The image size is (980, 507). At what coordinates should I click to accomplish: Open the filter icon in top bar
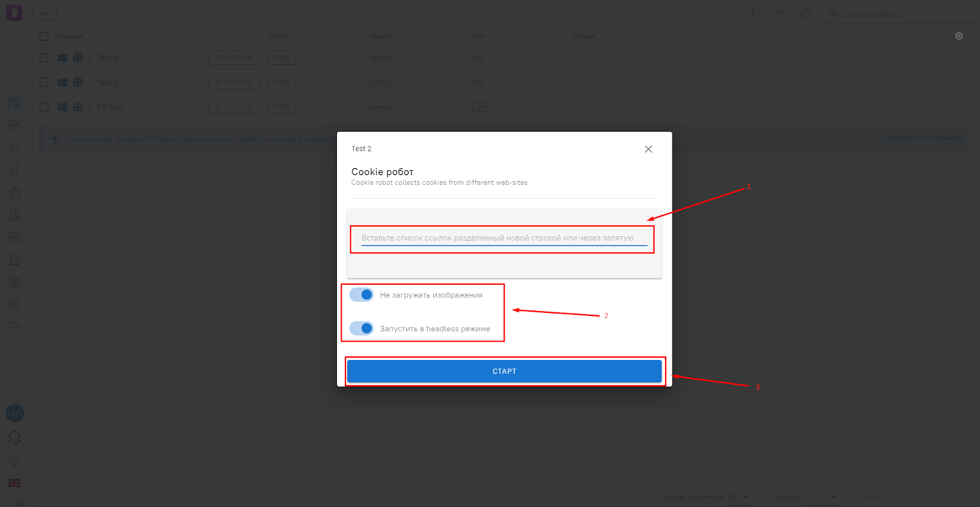[779, 13]
